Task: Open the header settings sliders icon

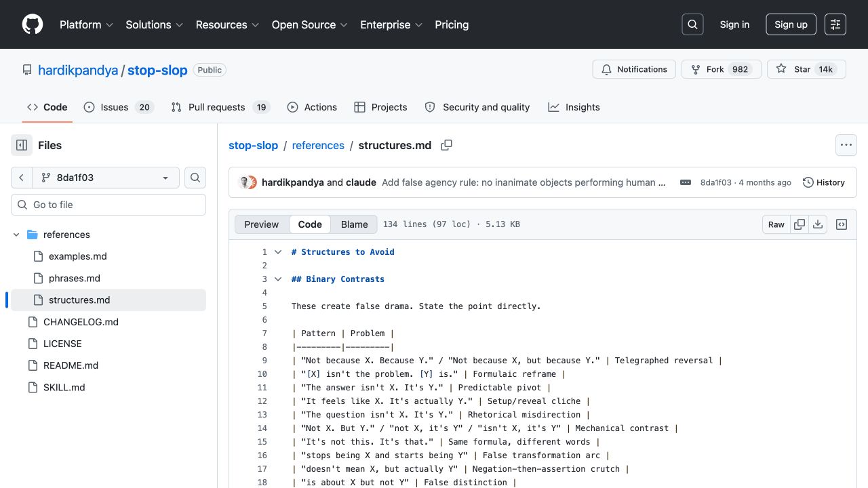Action: [835, 24]
